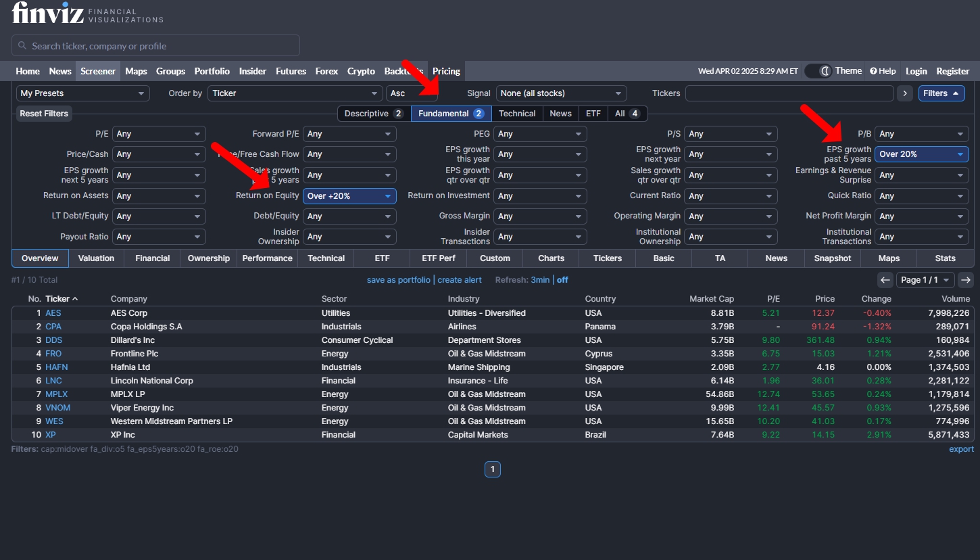The width and height of the screenshot is (980, 560).
Task: Open My Presets dropdown
Action: (x=82, y=93)
